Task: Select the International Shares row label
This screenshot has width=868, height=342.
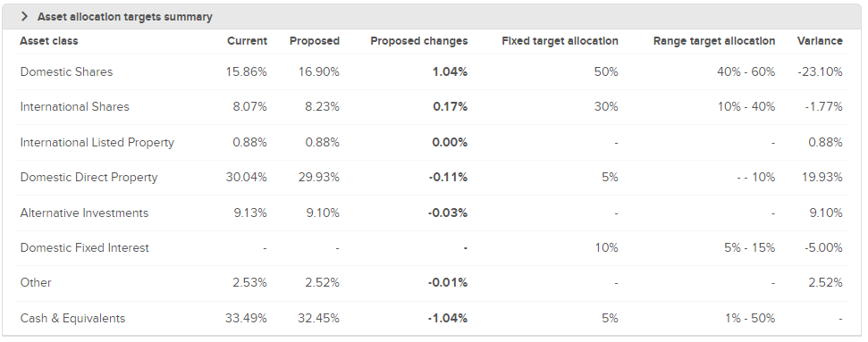Action: (75, 107)
